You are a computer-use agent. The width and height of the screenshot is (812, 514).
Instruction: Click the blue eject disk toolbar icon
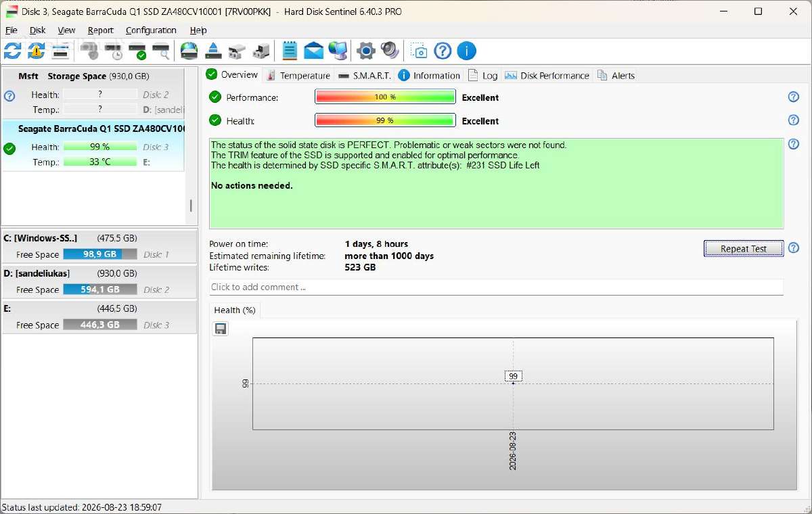[x=213, y=51]
